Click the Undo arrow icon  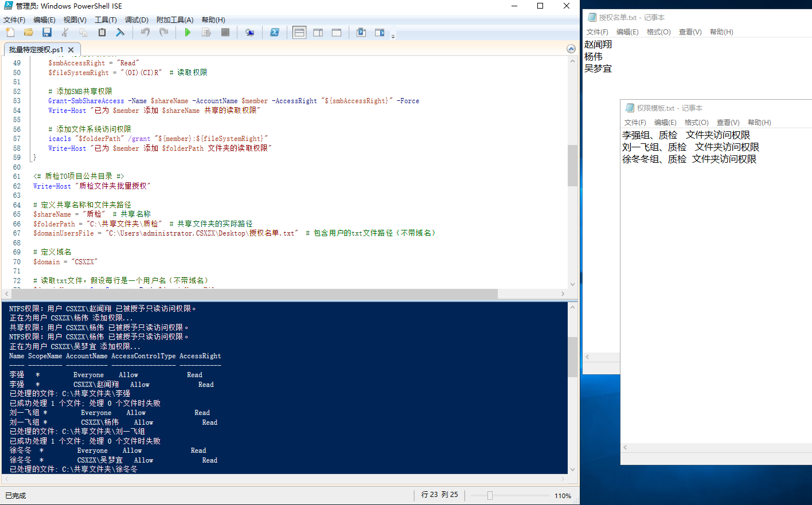(145, 33)
